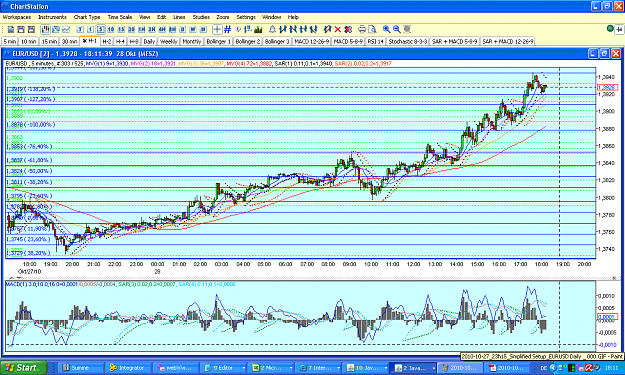This screenshot has height=375, width=625.
Task: Toggle the crosshair cursor tool
Action: point(217,29)
